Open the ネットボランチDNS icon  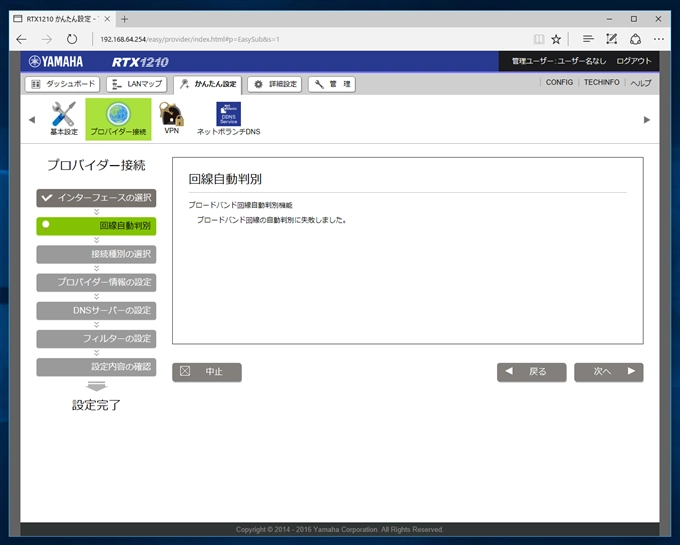[x=229, y=119]
